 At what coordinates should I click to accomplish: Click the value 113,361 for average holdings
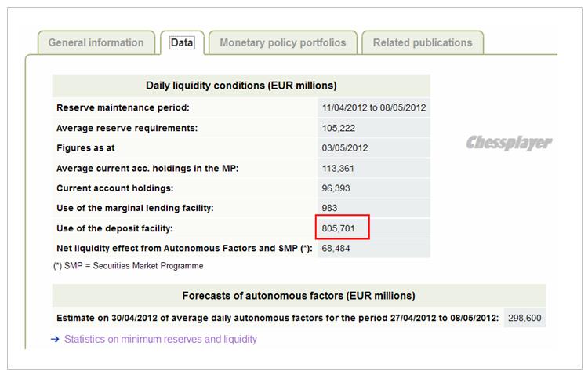coord(339,168)
